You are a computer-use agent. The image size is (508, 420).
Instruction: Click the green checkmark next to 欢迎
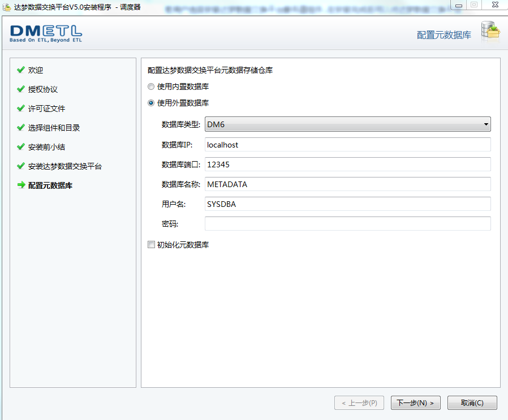21,70
